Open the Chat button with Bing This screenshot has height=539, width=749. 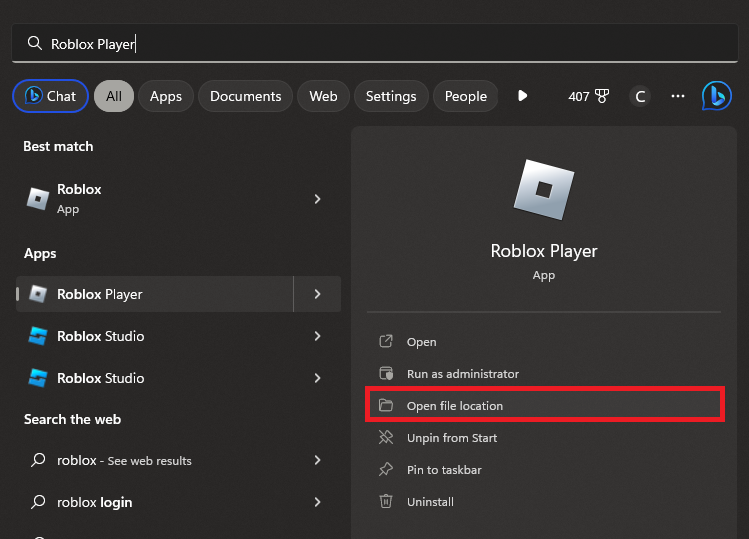coord(50,96)
